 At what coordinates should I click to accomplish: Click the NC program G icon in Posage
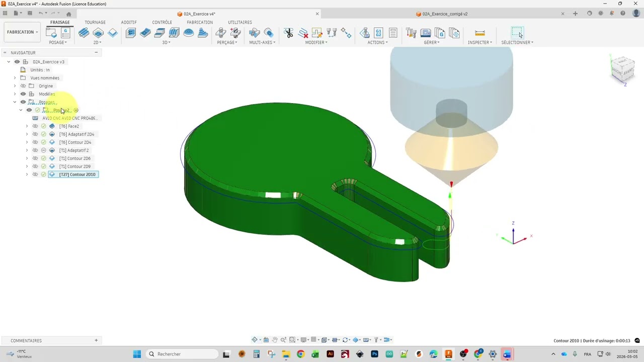65,33
